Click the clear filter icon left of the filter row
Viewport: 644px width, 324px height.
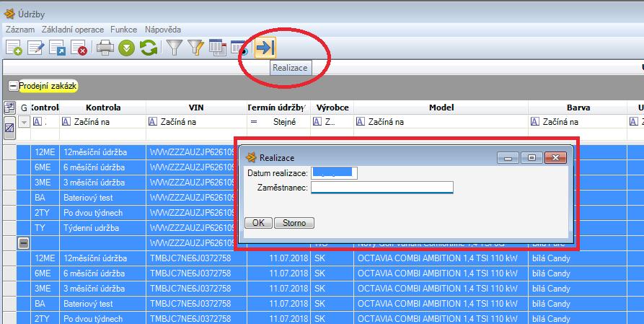click(x=9, y=128)
